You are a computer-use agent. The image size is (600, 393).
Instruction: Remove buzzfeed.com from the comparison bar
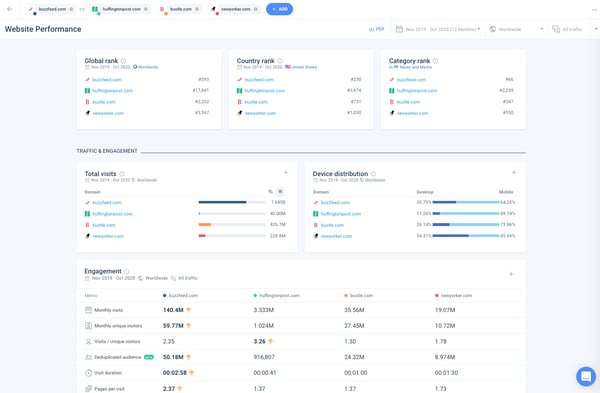coord(71,9)
